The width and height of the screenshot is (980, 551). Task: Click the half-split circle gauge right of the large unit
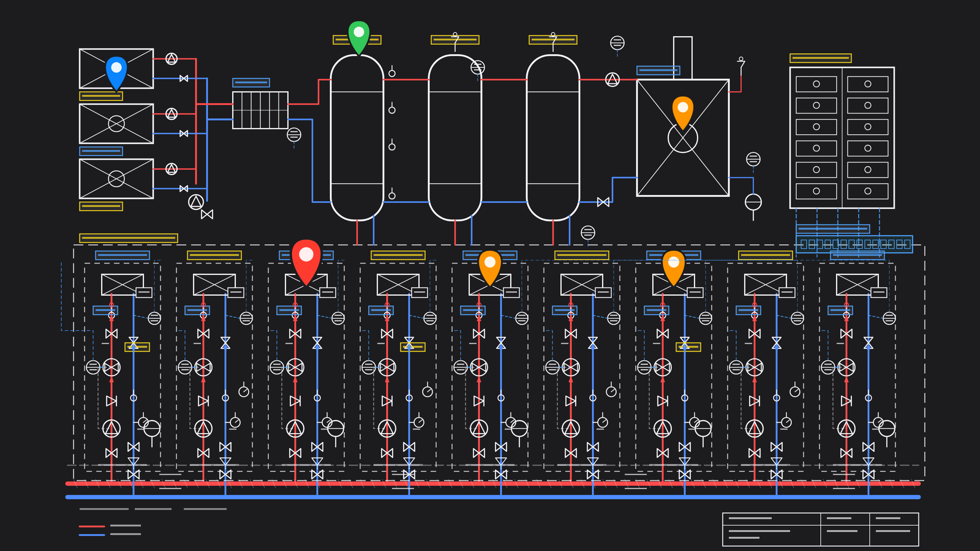click(753, 202)
